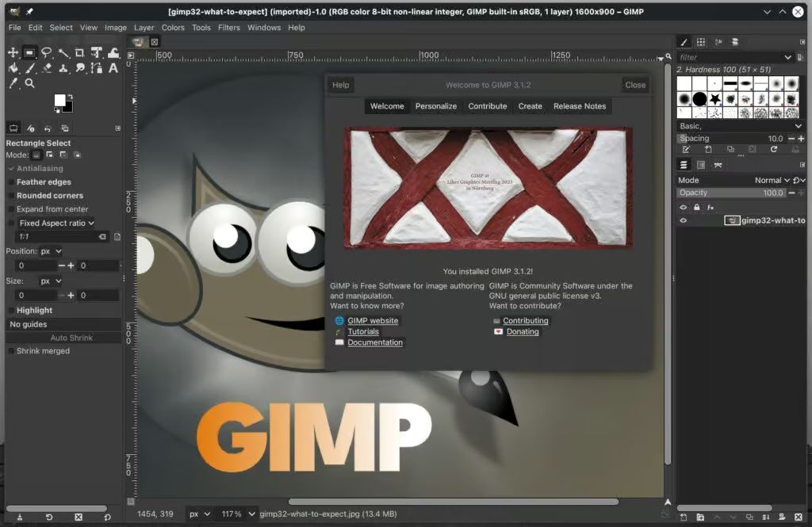Image resolution: width=812 pixels, height=527 pixels.
Task: Select the Move tool
Action: click(13, 52)
